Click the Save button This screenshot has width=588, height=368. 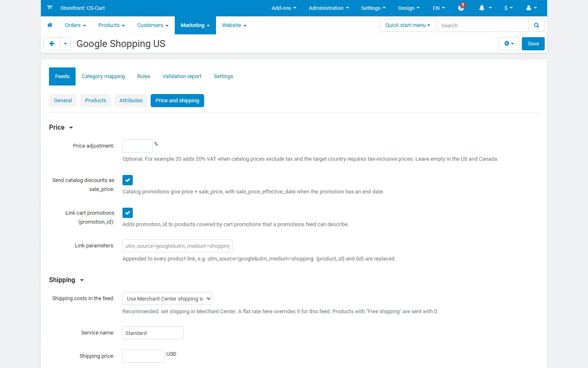click(533, 44)
